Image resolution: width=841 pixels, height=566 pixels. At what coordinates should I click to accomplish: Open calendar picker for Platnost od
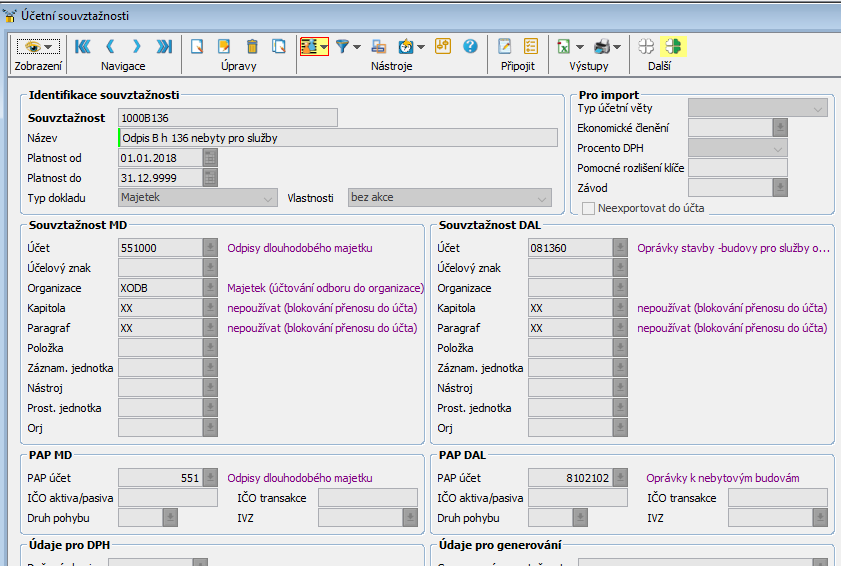[x=210, y=158]
